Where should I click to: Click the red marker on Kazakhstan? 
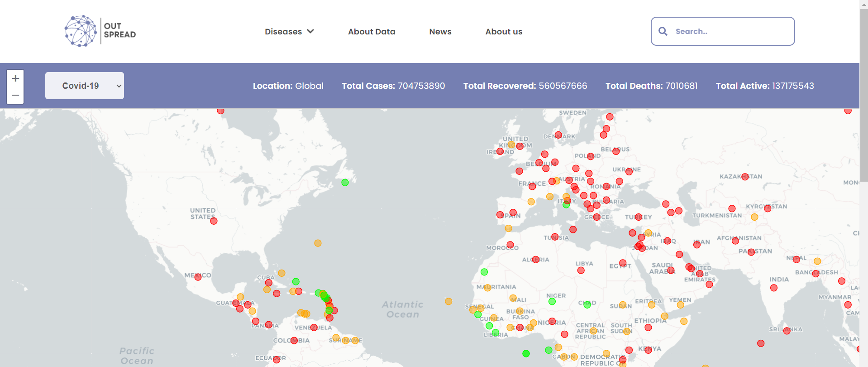coord(745,177)
